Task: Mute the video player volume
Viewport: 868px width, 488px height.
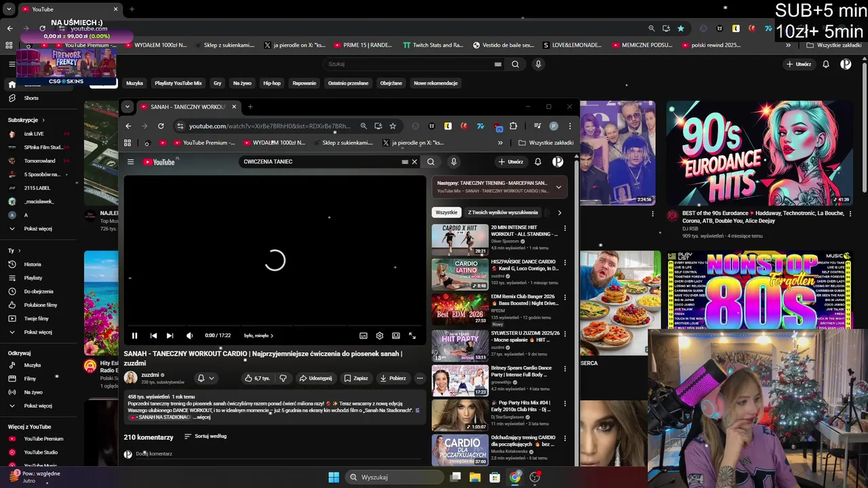Action: click(189, 335)
